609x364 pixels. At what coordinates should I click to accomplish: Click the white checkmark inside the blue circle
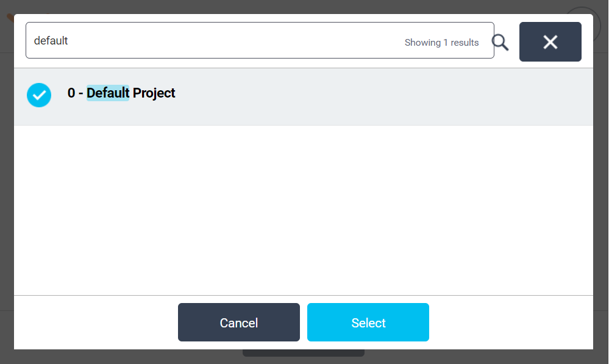click(x=39, y=95)
